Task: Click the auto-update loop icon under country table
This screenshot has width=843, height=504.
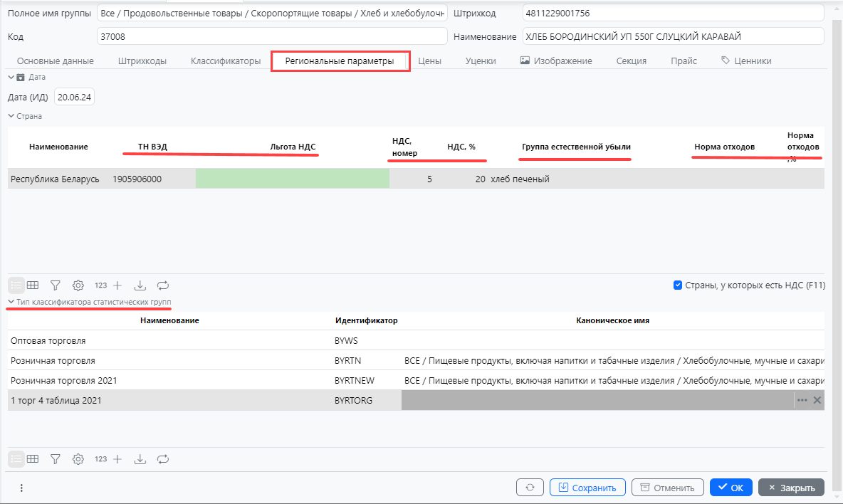Action: 163,285
